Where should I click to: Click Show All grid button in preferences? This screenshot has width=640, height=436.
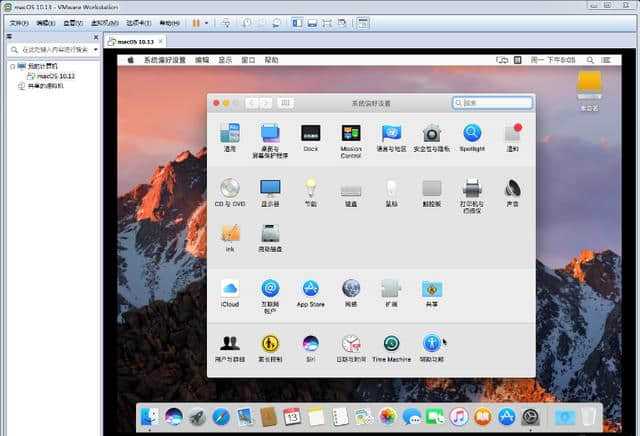pyautogui.click(x=285, y=102)
